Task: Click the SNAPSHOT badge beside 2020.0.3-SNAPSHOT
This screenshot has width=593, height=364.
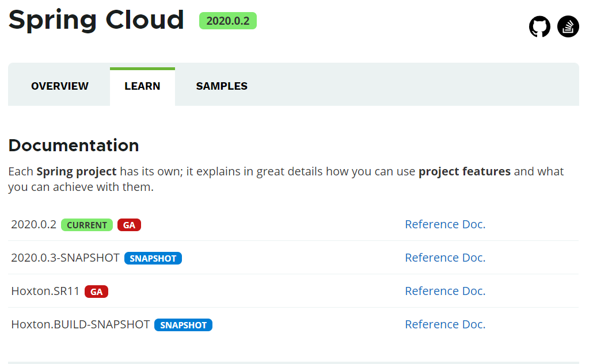Action: [x=153, y=258]
